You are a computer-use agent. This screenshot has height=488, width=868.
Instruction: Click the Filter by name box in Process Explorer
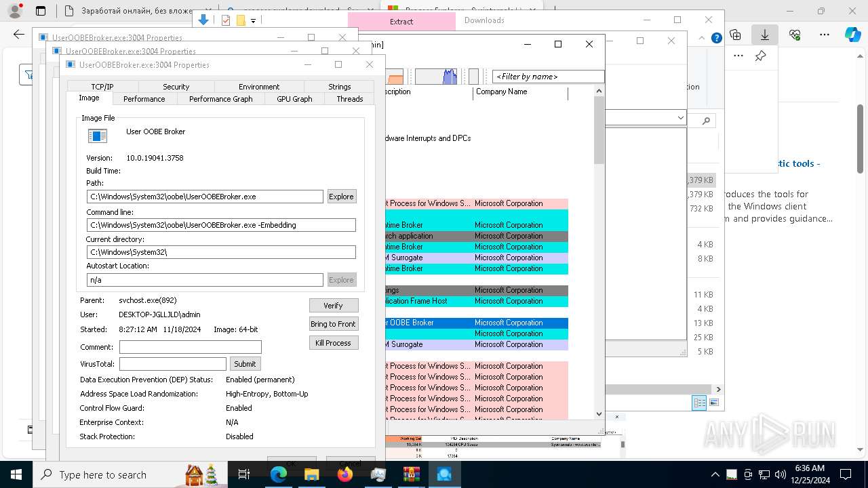click(x=548, y=77)
